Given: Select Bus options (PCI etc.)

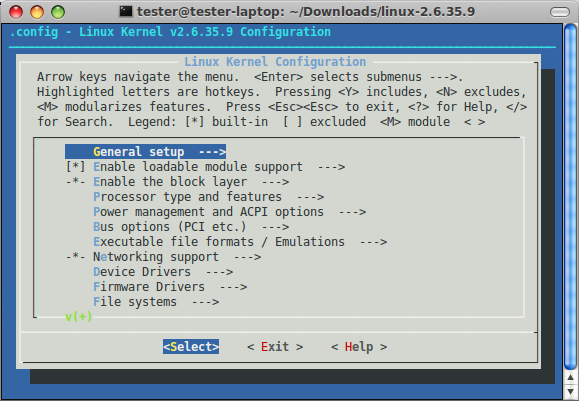Looking at the screenshot, I should click(x=191, y=227).
